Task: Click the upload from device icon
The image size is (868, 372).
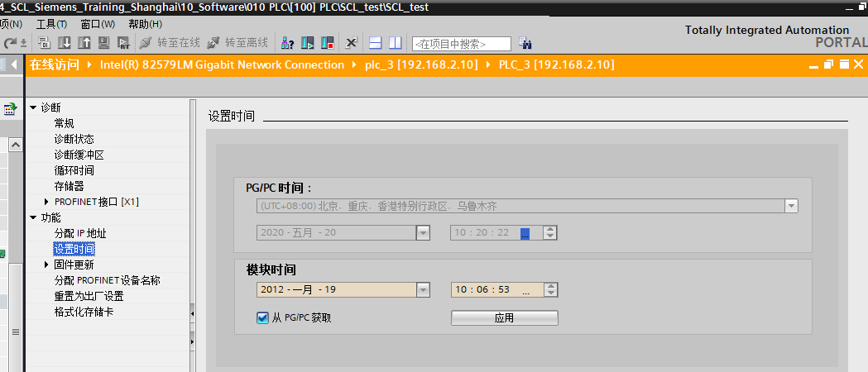Action: (84, 42)
